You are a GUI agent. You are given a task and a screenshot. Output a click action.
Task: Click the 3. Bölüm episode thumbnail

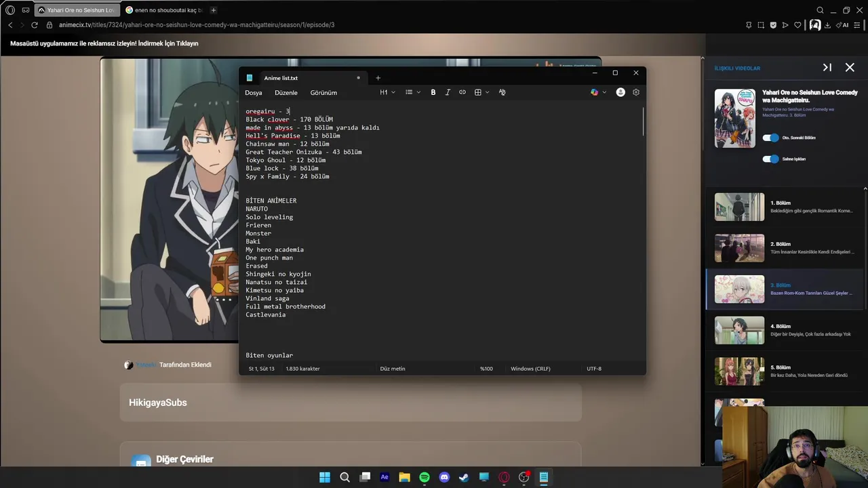739,289
